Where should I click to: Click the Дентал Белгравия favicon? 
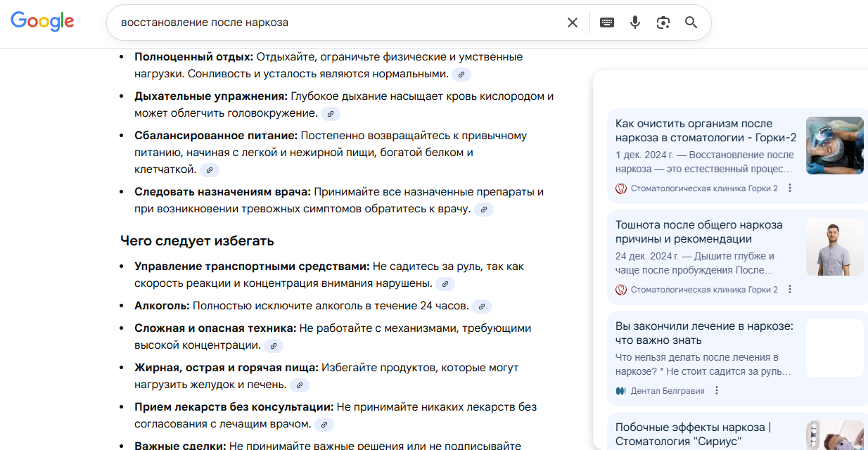621,391
